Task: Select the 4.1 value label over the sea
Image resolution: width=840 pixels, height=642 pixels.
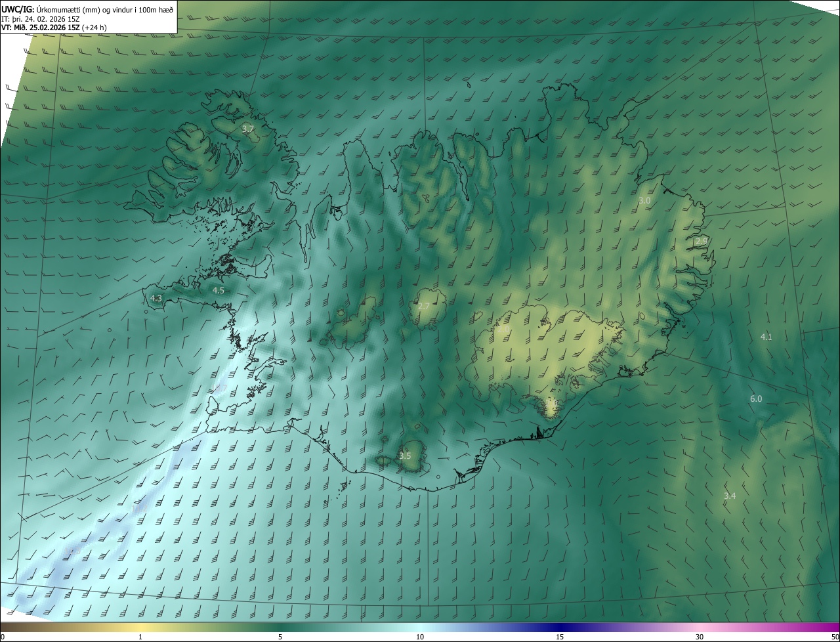Action: 766,337
